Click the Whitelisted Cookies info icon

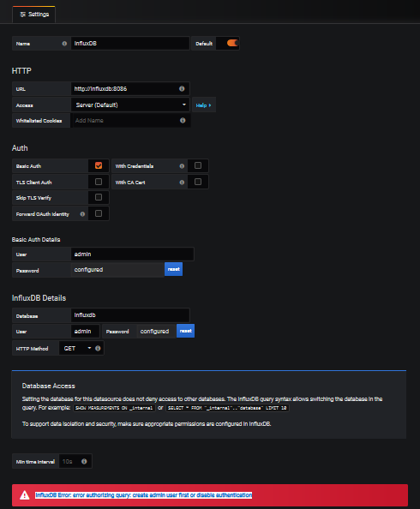[183, 121]
